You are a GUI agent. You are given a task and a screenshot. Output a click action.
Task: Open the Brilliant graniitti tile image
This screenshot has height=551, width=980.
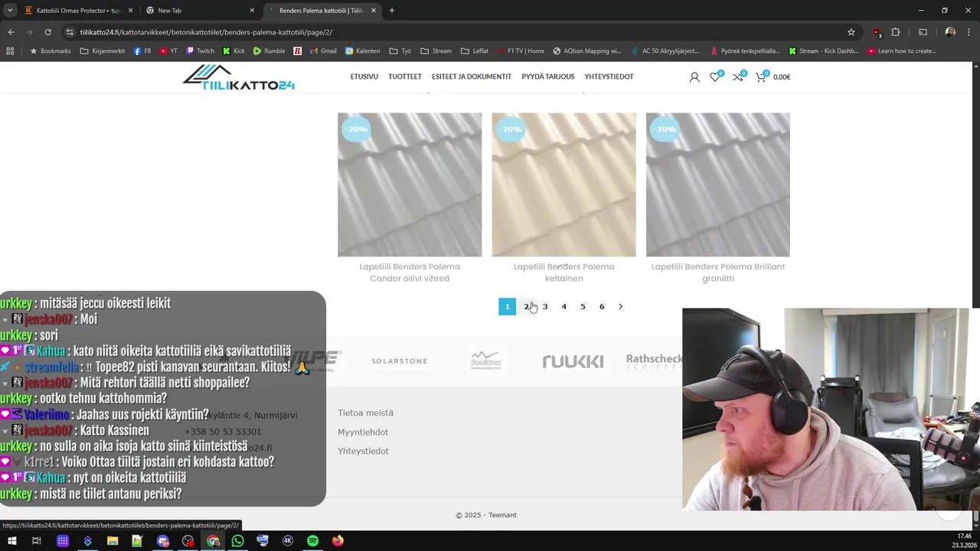pyautogui.click(x=718, y=185)
